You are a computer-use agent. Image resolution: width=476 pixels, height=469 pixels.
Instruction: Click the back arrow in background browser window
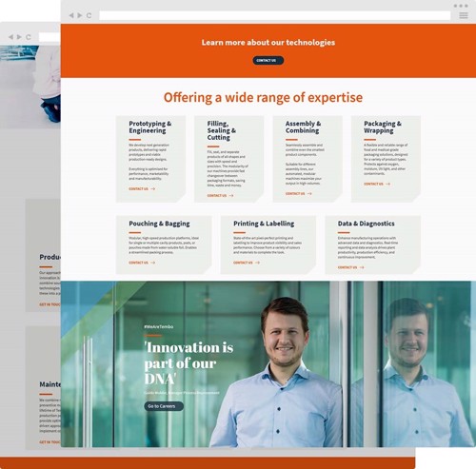point(11,37)
